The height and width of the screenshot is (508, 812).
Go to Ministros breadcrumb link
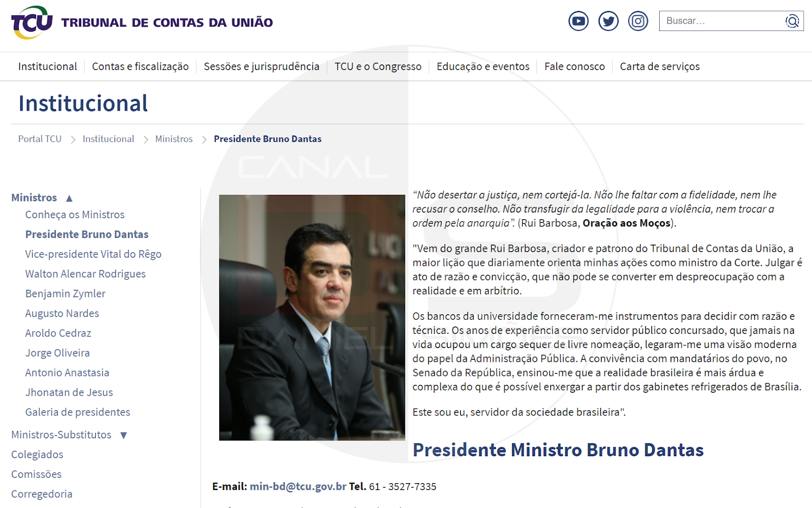click(x=174, y=139)
